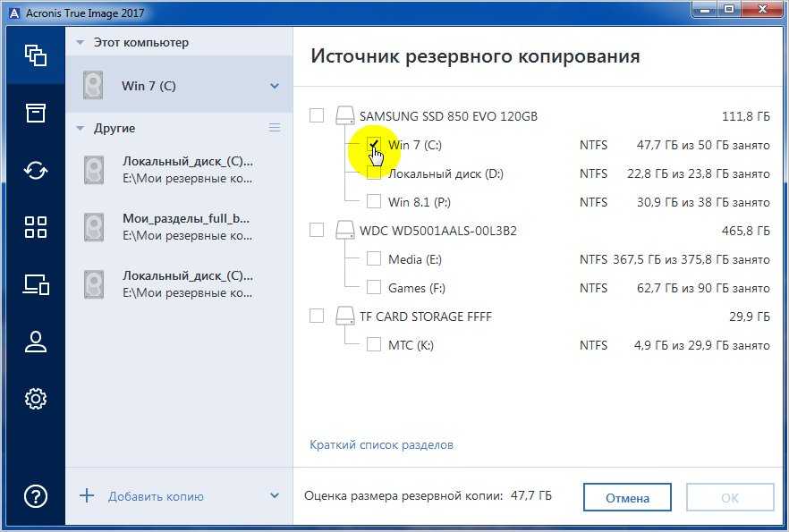Select the whole SAMSUNG SSD 850 EVO disk
The image size is (789, 532).
tap(317, 116)
